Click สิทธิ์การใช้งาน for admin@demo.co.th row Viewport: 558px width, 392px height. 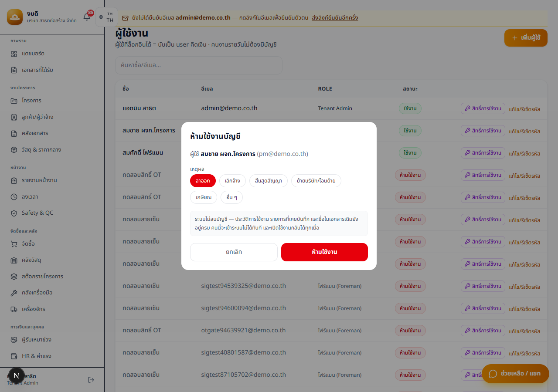[483, 108]
